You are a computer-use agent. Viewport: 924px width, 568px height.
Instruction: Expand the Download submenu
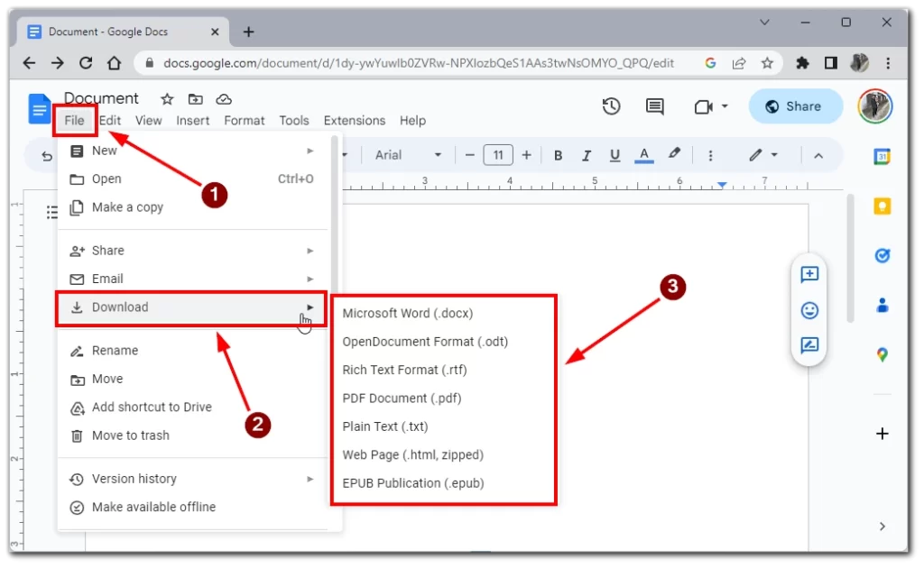pyautogui.click(x=193, y=307)
